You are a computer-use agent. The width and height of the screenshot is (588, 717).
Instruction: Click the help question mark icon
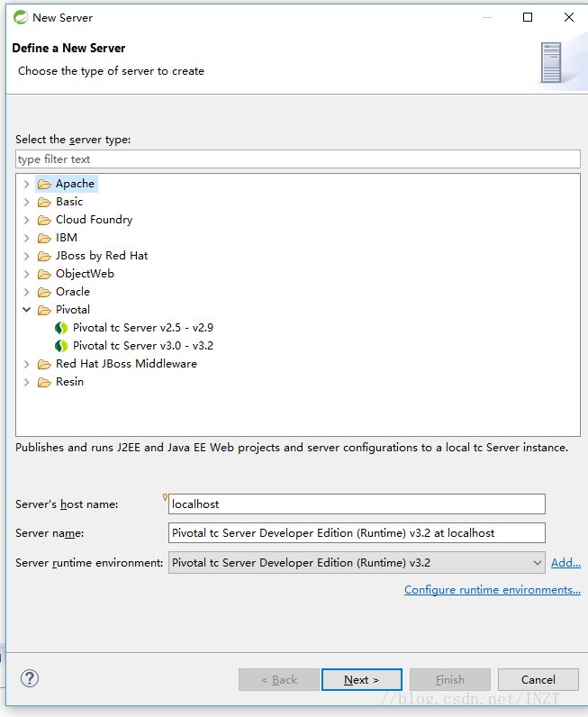tap(30, 678)
